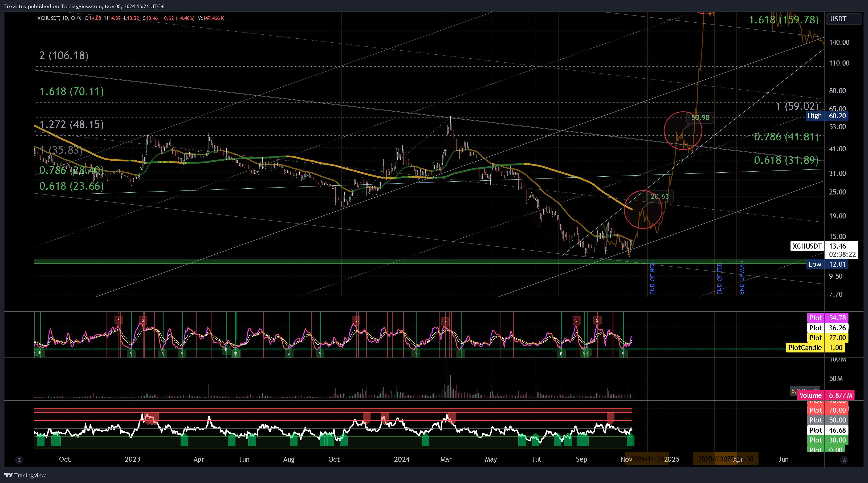Select the 0.786 (28.40) Fibonacci label
Viewport: 868px width, 483px height.
point(71,171)
